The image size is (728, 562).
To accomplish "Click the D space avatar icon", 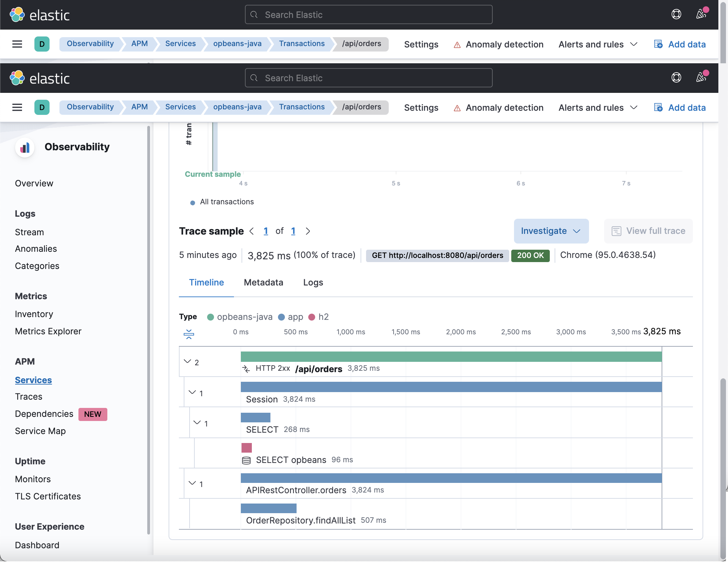I will pos(42,107).
